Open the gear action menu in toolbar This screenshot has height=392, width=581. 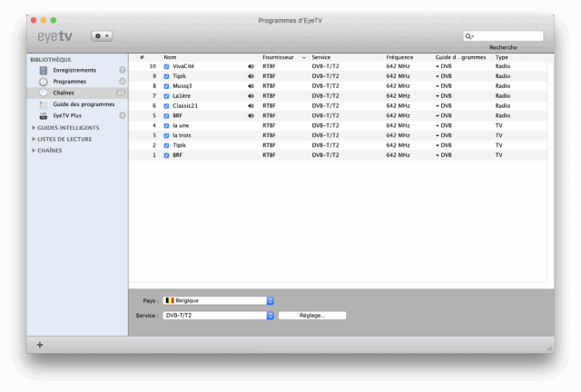[x=102, y=35]
